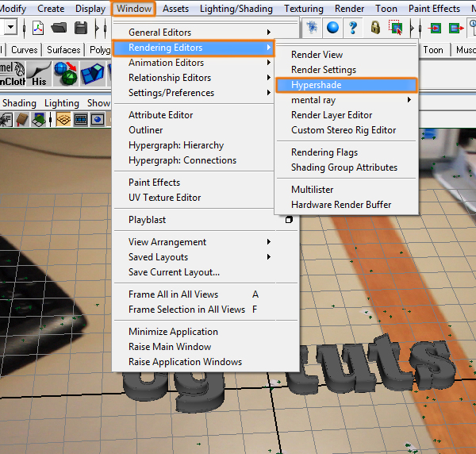476x454 pixels.
Task: Open the Texturing menu
Action: (x=304, y=9)
